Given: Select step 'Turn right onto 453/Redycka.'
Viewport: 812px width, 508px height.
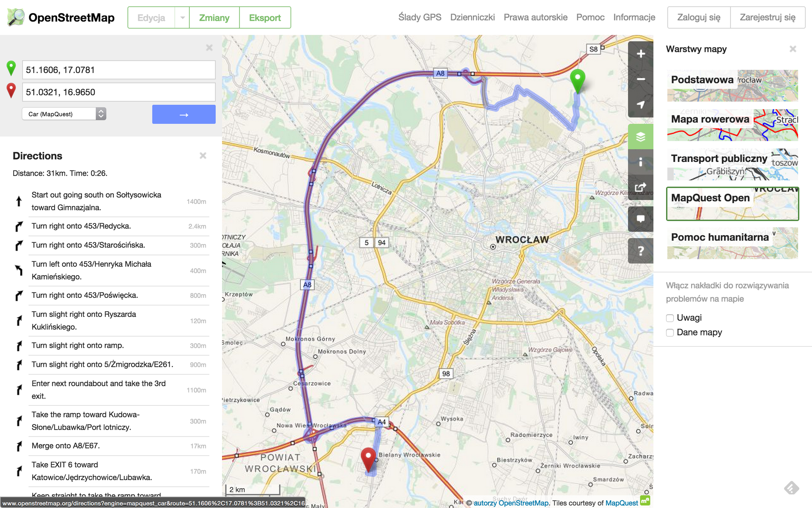Looking at the screenshot, I should (x=111, y=226).
